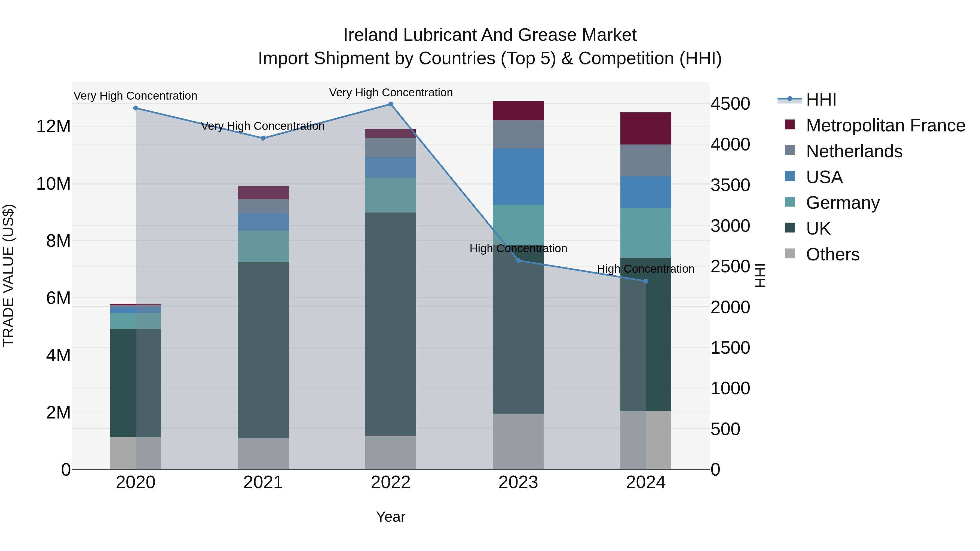
Task: Select the UK bar segment for 2022
Action: click(391, 324)
